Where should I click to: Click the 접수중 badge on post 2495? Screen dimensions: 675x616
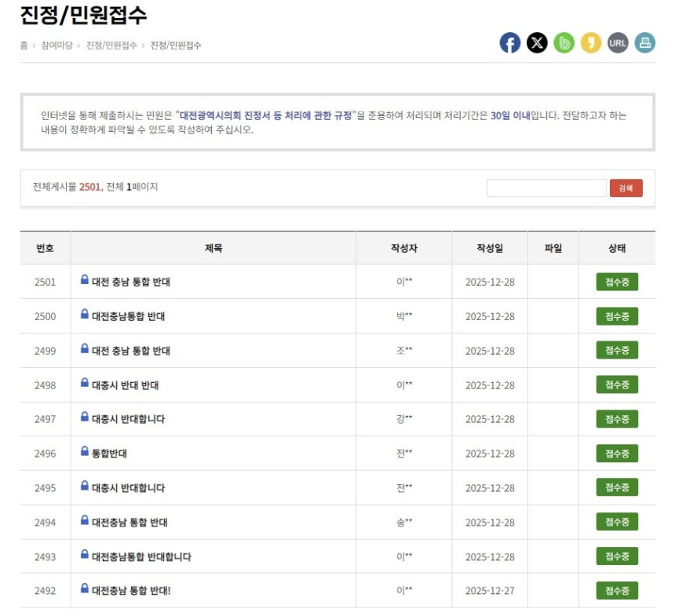615,487
